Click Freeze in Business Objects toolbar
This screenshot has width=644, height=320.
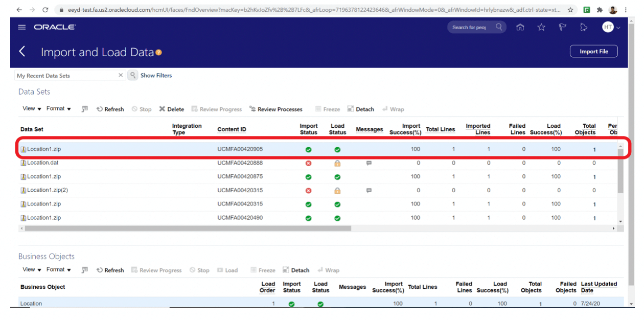point(263,270)
